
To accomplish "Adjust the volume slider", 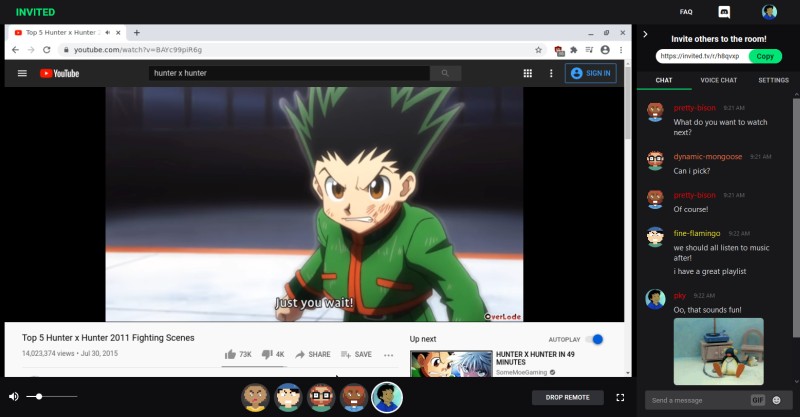I will point(52,397).
